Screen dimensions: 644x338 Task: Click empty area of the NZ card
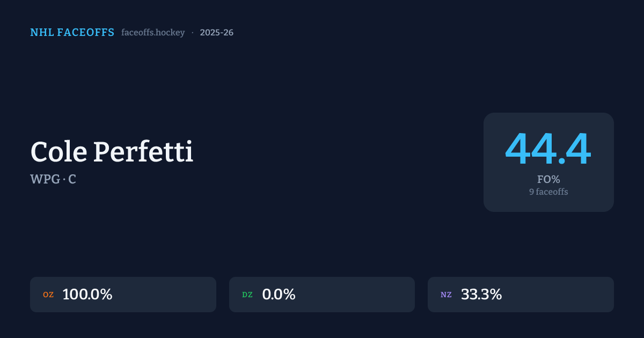tap(563, 295)
